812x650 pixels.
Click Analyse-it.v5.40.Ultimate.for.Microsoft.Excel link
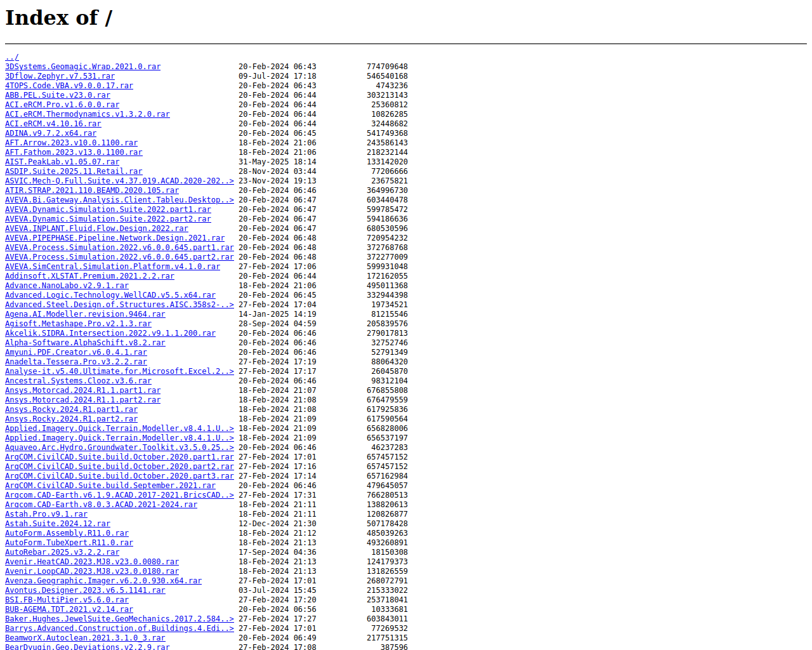(x=119, y=371)
